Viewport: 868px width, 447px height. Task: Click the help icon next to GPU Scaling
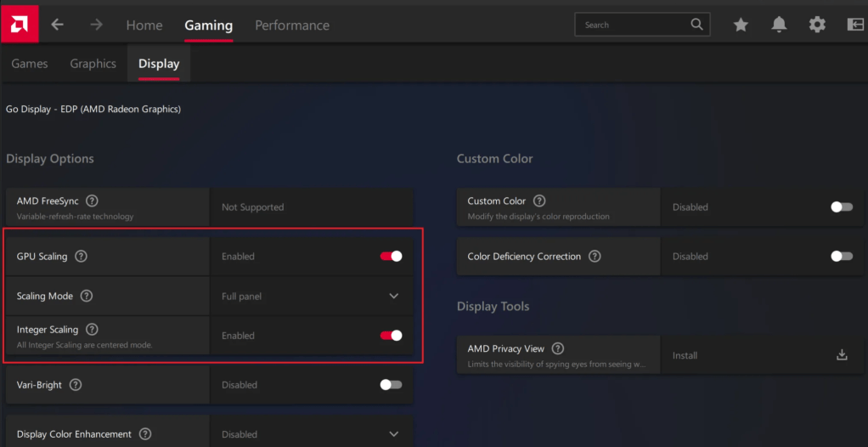(82, 257)
